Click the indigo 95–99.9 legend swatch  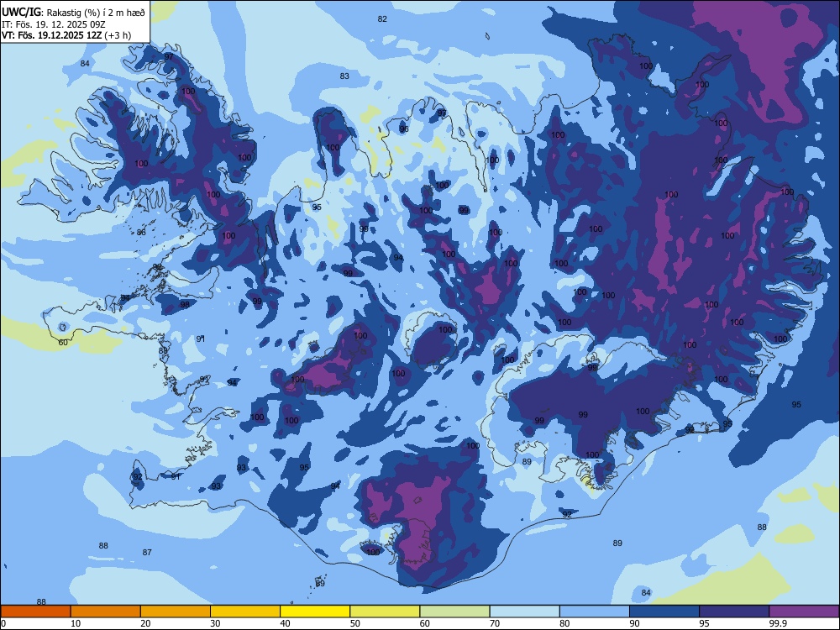(734, 612)
